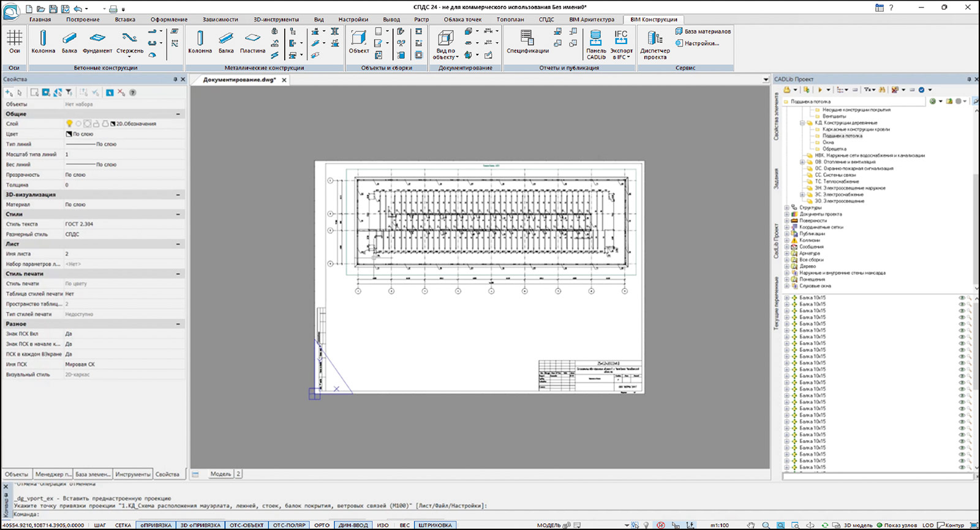Toggle ДИН-ВВОД in status bar

[x=353, y=525]
